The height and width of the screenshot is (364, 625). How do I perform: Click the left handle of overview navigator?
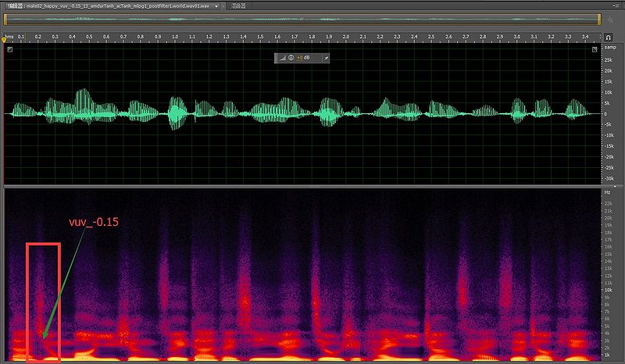pos(4,20)
